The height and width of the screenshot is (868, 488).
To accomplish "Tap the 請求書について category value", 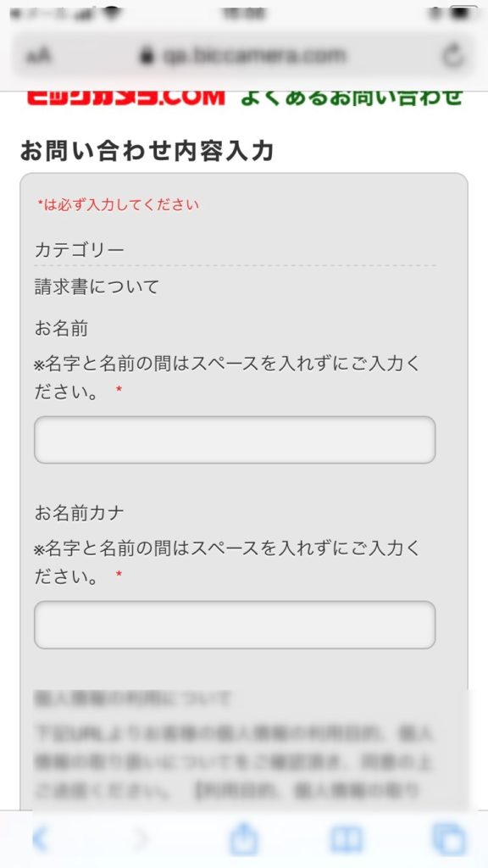I will click(97, 287).
